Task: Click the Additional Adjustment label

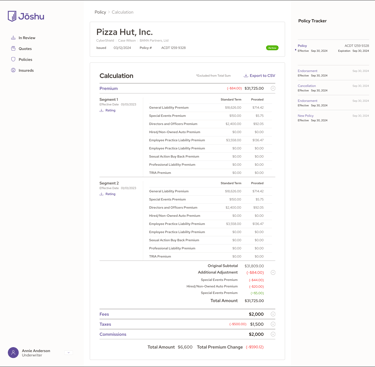Action: click(x=218, y=272)
